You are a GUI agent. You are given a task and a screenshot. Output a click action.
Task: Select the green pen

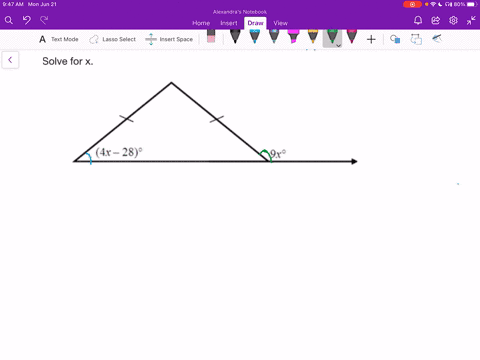click(x=332, y=36)
